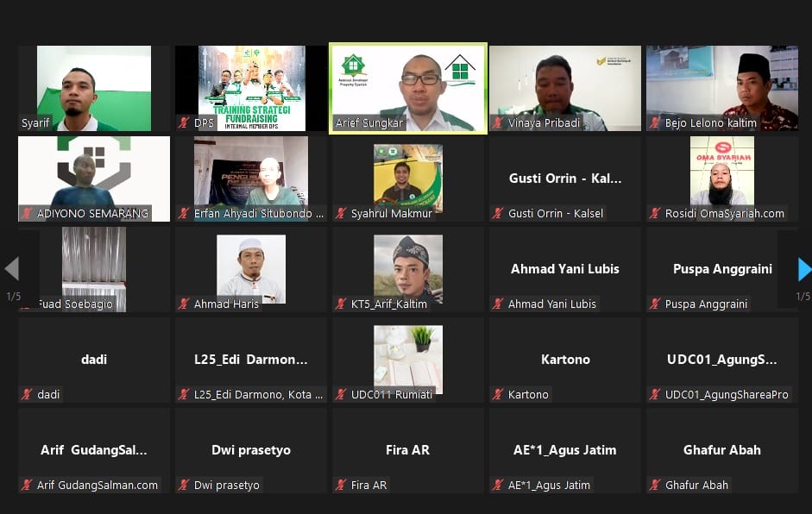The image size is (812, 514).
Task: Select Syarif's video tile
Action: [94, 89]
